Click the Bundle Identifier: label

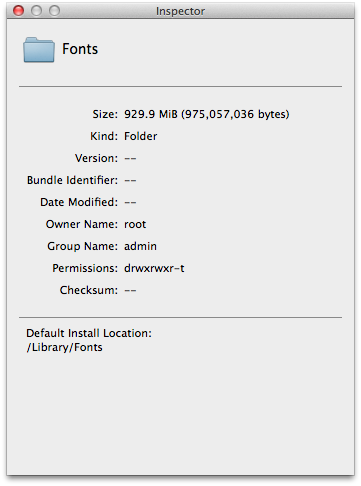pos(72,180)
